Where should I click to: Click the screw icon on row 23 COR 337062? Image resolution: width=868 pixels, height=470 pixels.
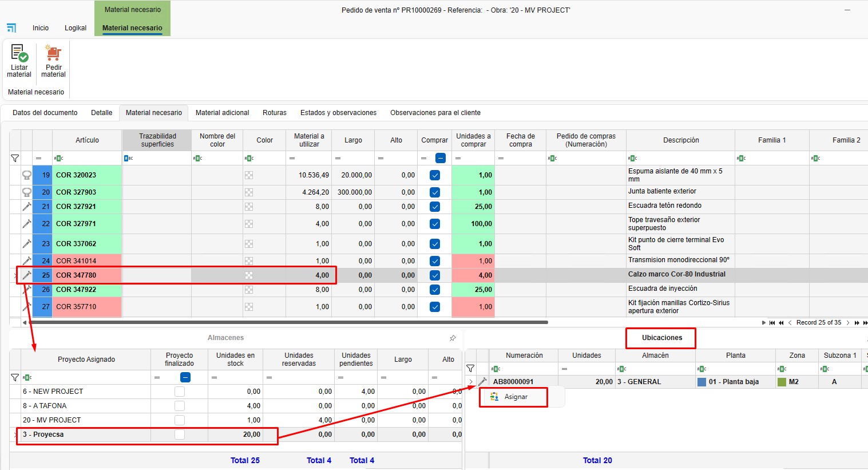tap(26, 244)
